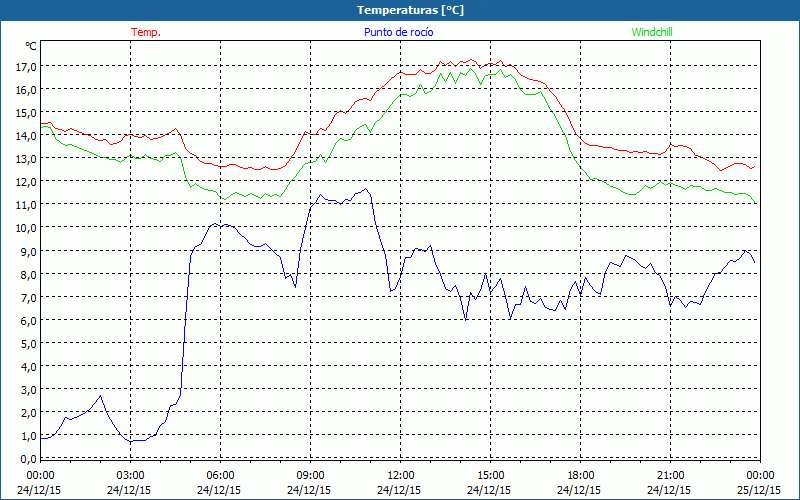Select the blue Punto de rocío legend label
800x500 pixels.
[x=398, y=32]
